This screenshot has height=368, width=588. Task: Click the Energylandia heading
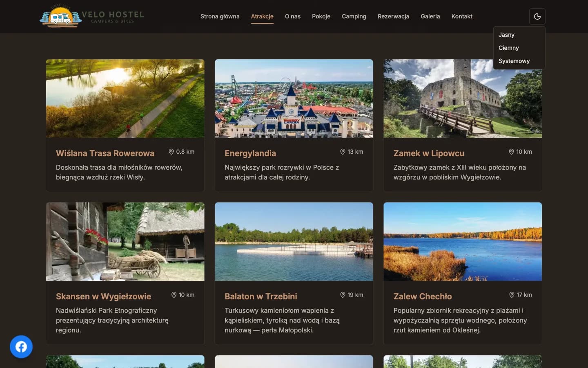coord(250,153)
